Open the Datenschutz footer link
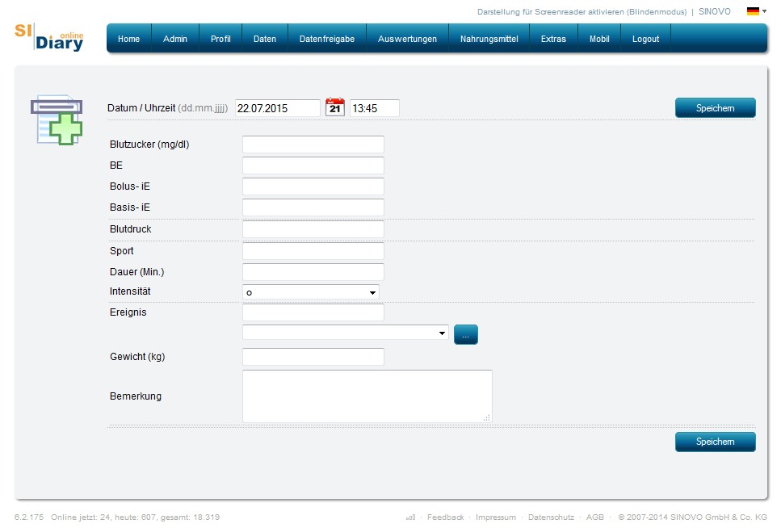This screenshot has height=532, width=781. point(551,517)
